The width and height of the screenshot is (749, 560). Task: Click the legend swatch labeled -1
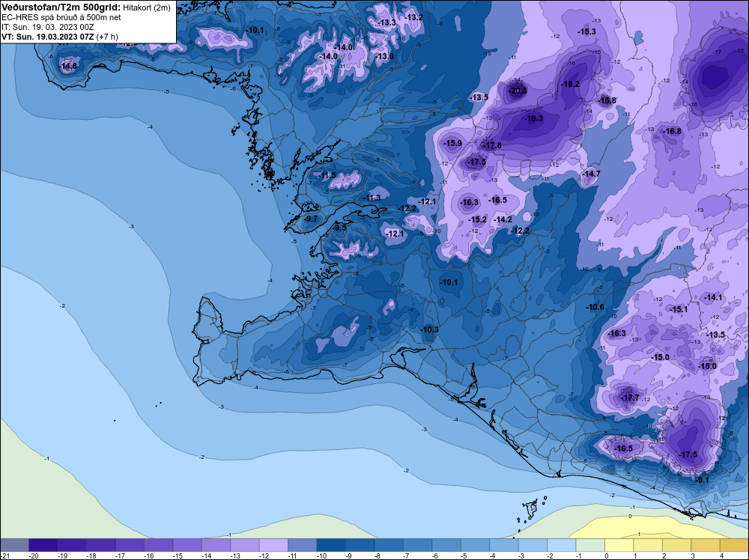click(590, 545)
